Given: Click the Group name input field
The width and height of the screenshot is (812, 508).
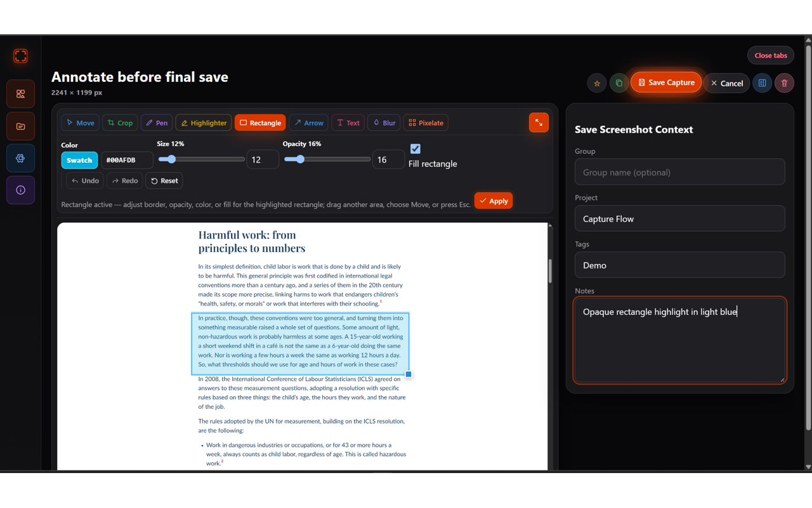Looking at the screenshot, I should [x=679, y=172].
